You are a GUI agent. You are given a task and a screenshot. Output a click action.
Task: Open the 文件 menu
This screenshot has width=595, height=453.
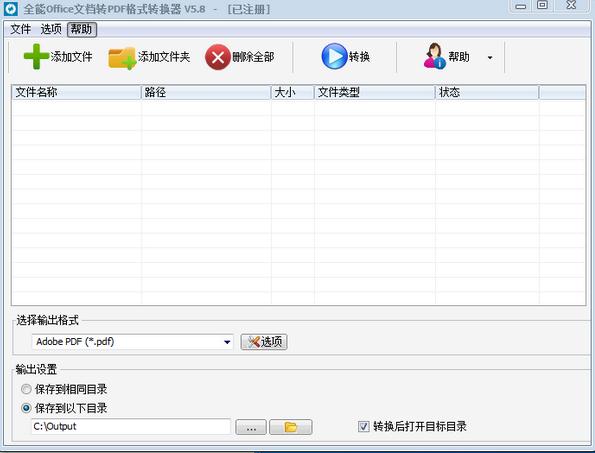click(x=20, y=29)
